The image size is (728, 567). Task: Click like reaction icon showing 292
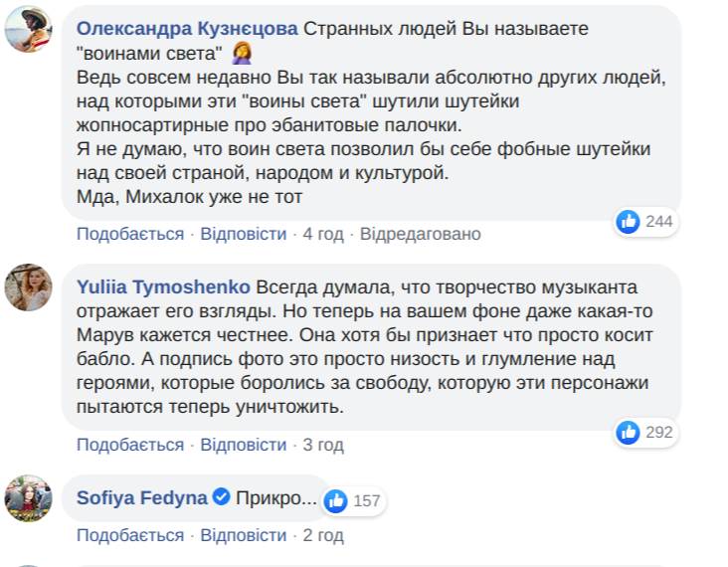click(629, 432)
